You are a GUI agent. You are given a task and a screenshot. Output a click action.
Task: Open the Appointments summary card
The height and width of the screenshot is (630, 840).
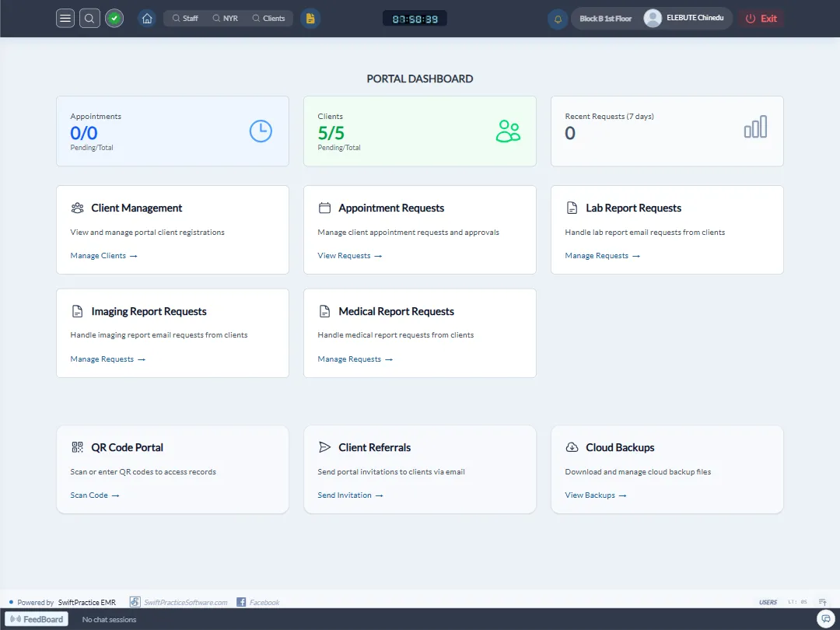coord(173,131)
